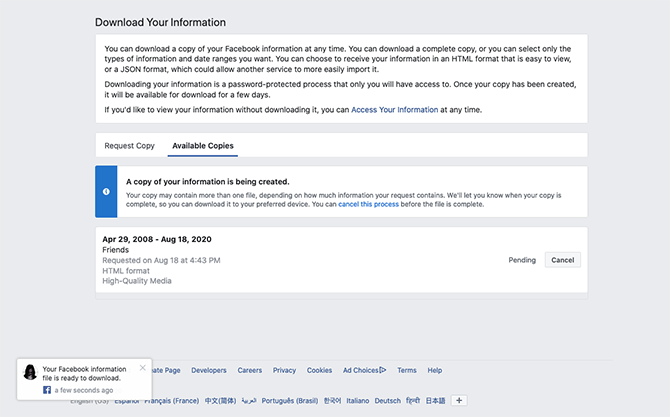Switch to the Request Copy tab

pos(130,146)
